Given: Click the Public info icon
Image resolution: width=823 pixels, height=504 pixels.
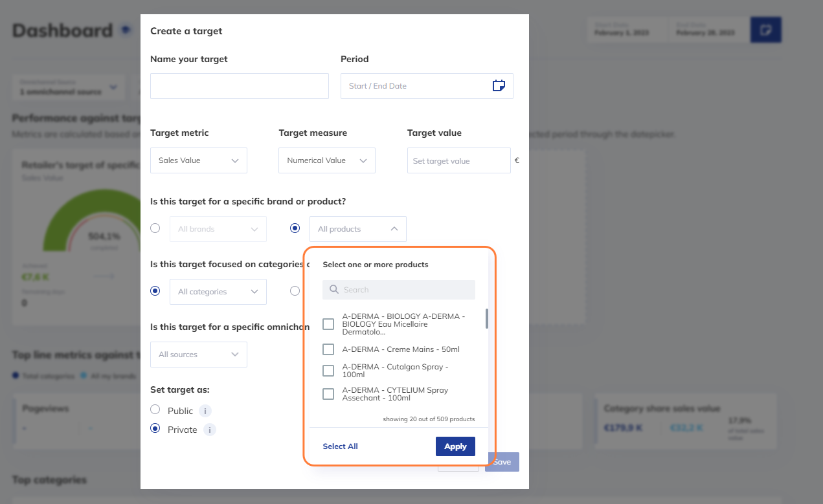Looking at the screenshot, I should 205,411.
